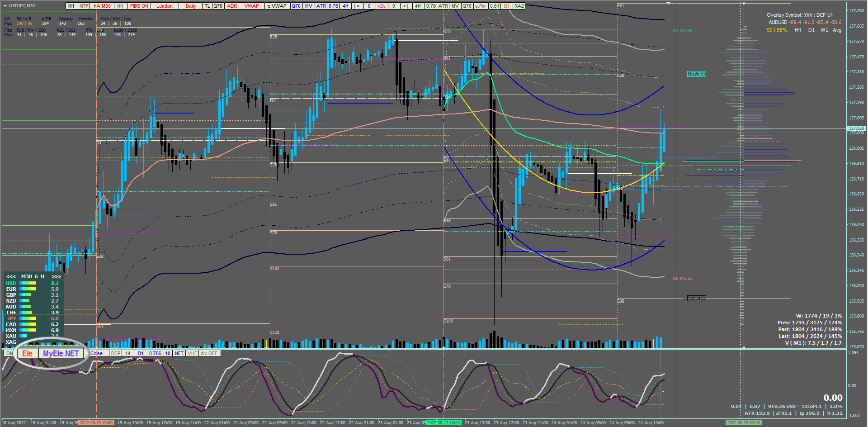The width and height of the screenshot is (868, 427).
Task: Toggle the c.VWAP button
Action: click(277, 6)
